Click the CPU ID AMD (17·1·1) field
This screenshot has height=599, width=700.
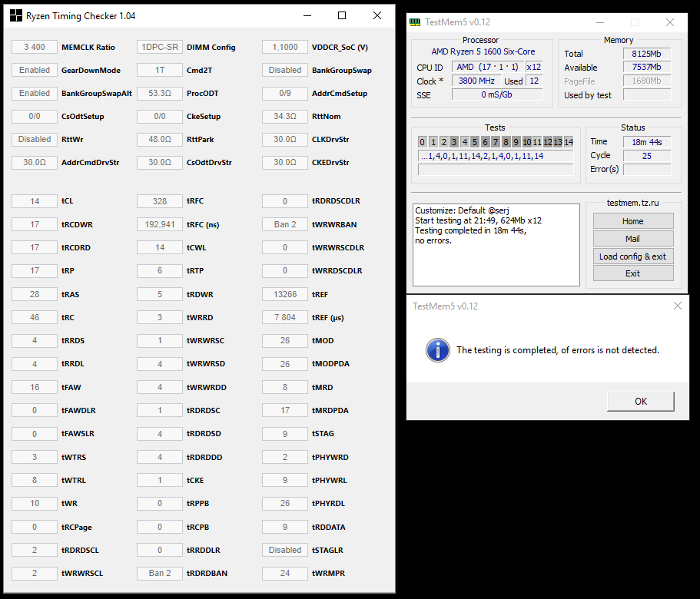tap(487, 67)
